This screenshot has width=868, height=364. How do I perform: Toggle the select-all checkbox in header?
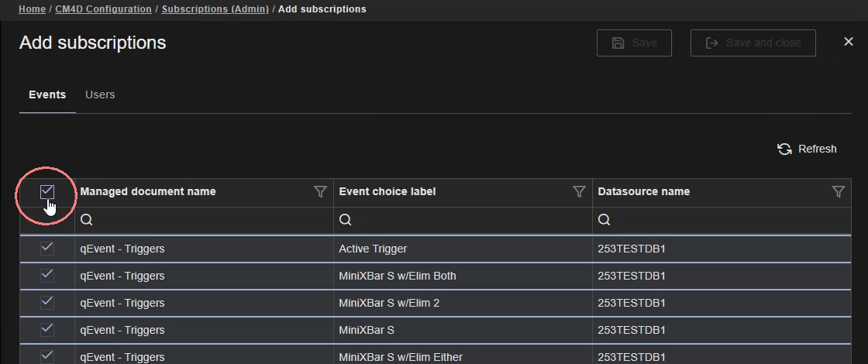(47, 191)
